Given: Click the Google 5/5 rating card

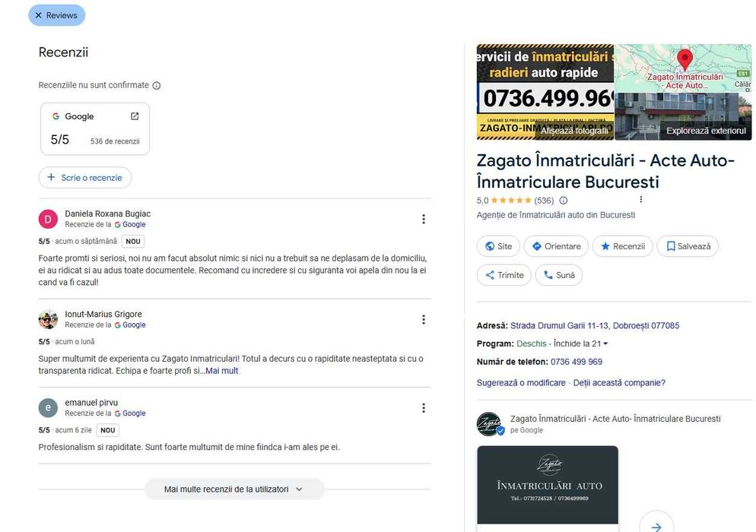Looking at the screenshot, I should [95, 128].
